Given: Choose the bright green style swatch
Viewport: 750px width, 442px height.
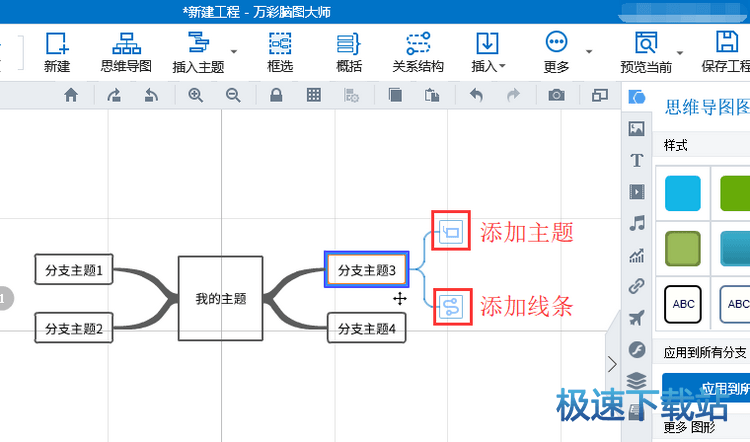Looking at the screenshot, I should pos(735,193).
